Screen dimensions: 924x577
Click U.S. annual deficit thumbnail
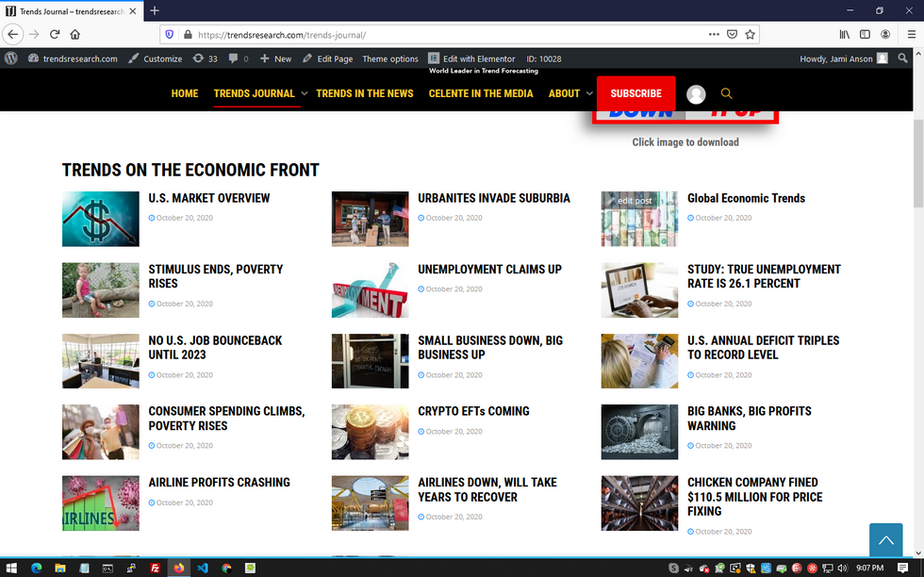point(639,361)
